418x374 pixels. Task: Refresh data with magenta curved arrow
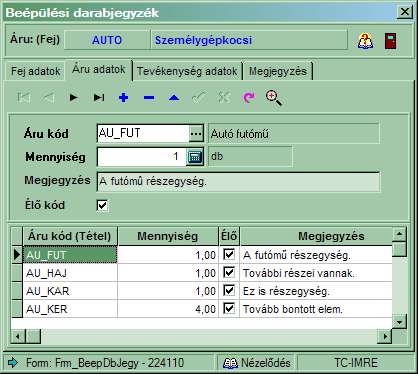point(249,98)
